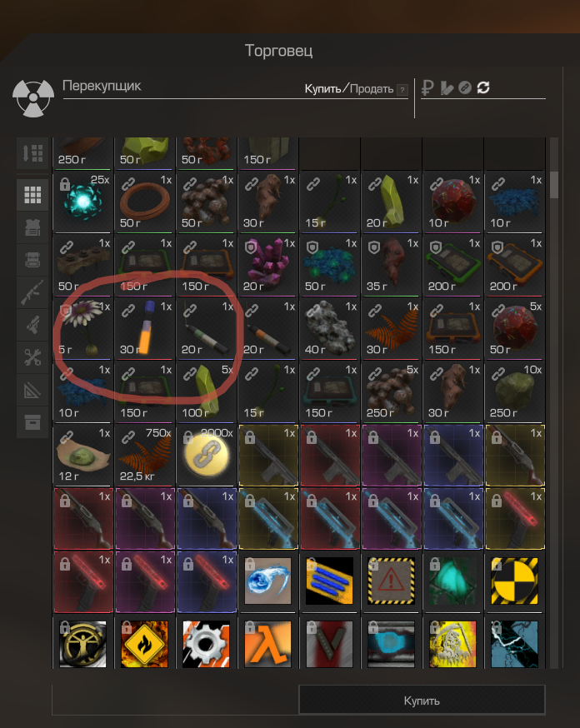Select the tools wrench category filter
The width and height of the screenshot is (580, 728).
(32, 357)
